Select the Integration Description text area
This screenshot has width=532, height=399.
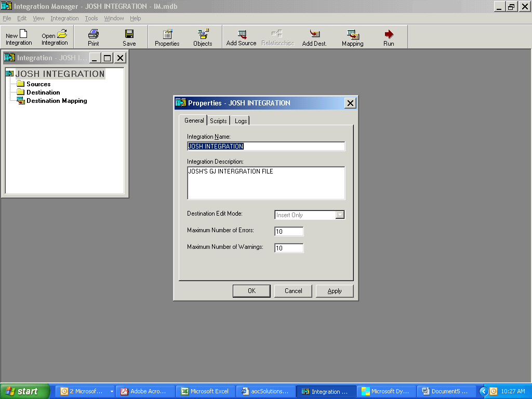click(x=266, y=183)
